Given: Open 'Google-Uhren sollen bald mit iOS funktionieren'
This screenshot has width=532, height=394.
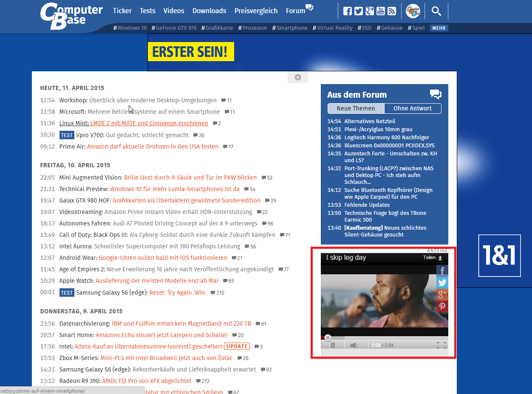Looking at the screenshot, I should 163,258.
